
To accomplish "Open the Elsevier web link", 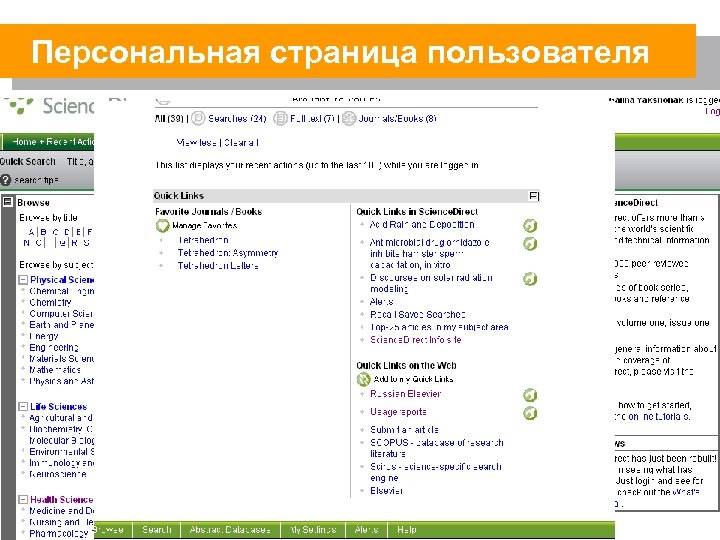I will coord(387,491).
